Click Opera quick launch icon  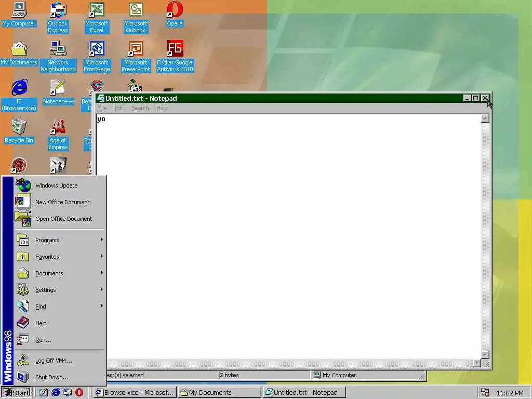coord(79,393)
